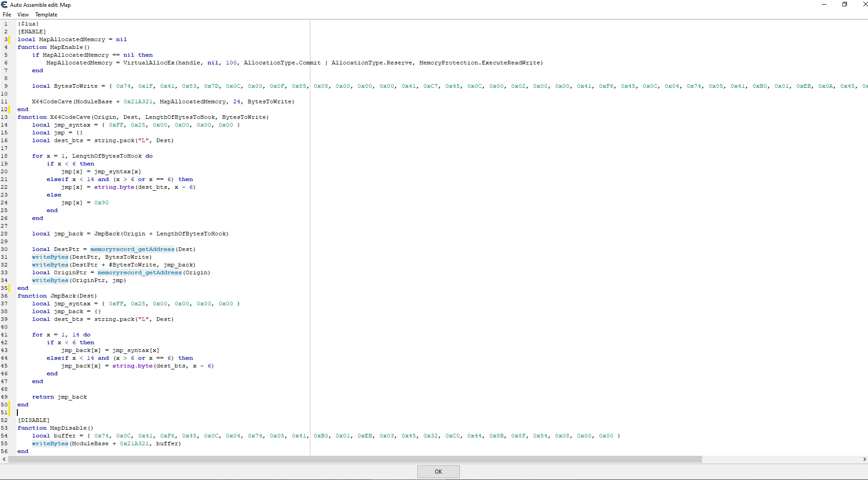Click 'return jmp_back' statement in the code
Viewport: 868px width, 480px height.
59,397
